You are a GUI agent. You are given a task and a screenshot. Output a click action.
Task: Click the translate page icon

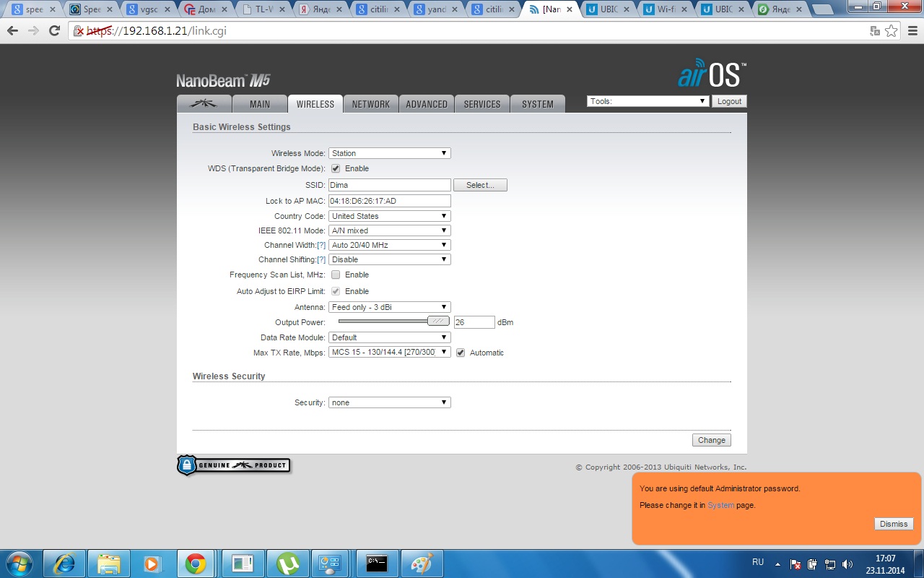tap(875, 31)
